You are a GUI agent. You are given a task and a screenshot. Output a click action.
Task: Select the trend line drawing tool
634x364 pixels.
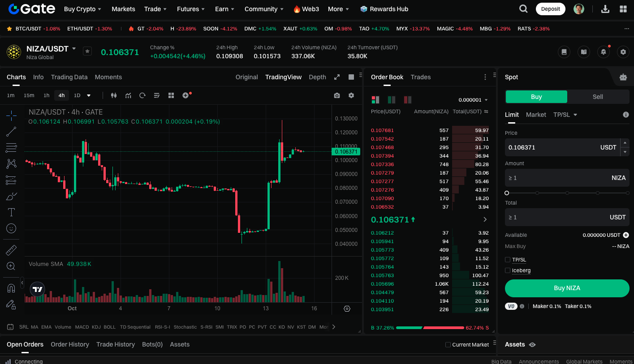coord(11,132)
